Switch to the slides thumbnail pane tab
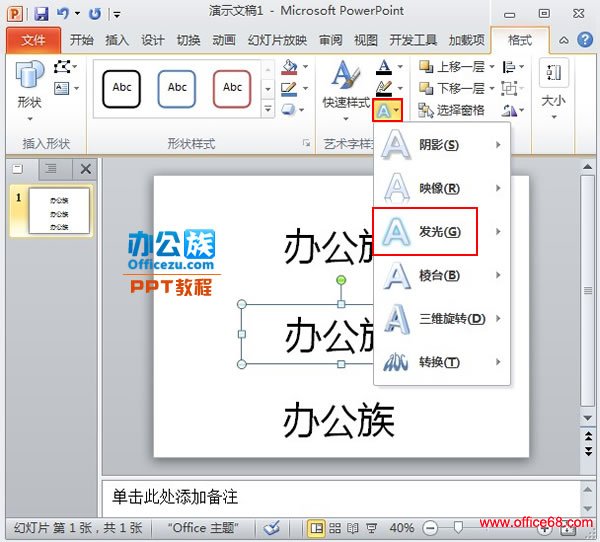This screenshot has height=542, width=600. (x=18, y=169)
